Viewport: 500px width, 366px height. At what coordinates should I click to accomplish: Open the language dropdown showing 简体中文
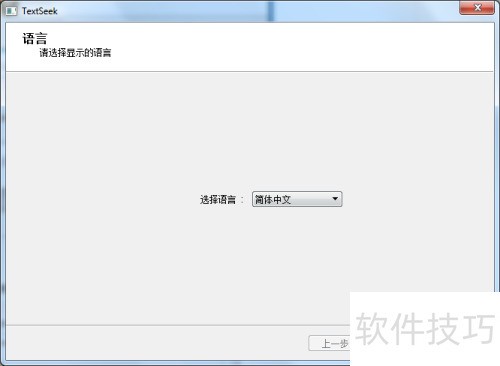tap(297, 199)
